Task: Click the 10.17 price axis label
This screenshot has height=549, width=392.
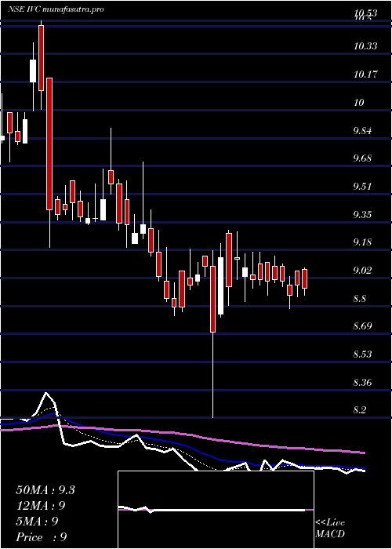Action: click(x=365, y=75)
